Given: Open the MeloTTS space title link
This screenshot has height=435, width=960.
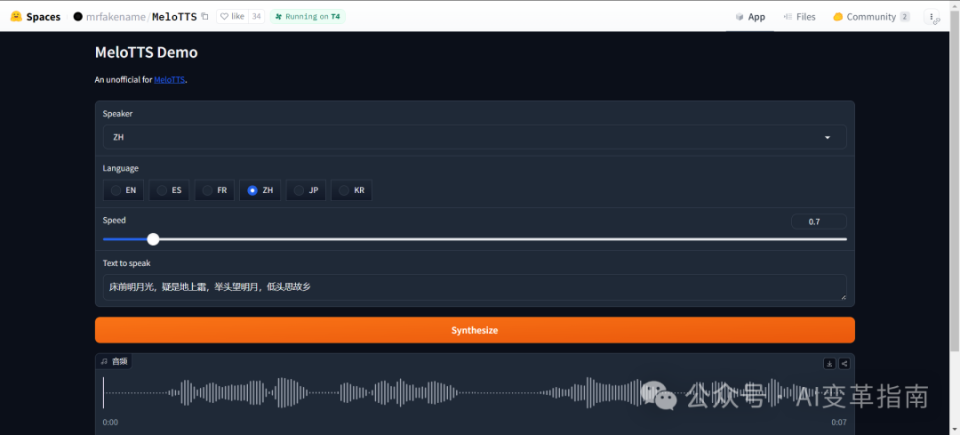Looking at the screenshot, I should [174, 17].
